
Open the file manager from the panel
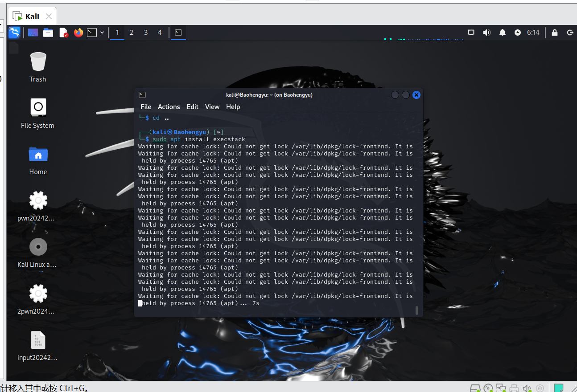[48, 33]
